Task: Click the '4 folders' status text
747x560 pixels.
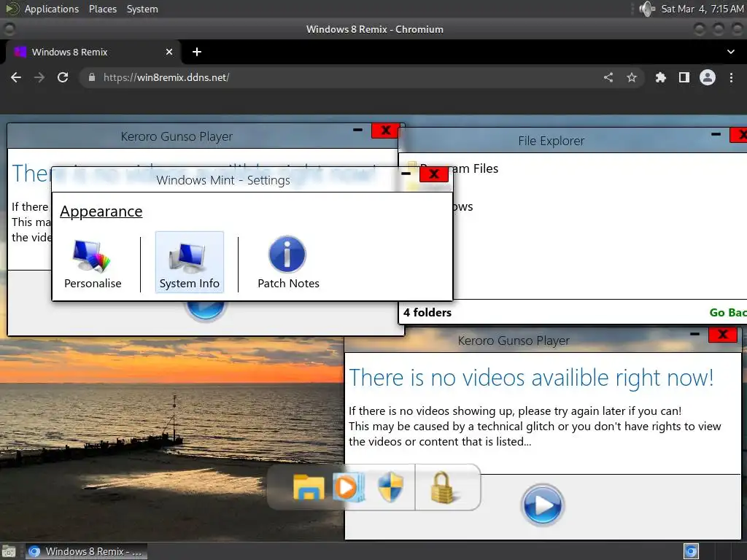Action: tap(427, 312)
